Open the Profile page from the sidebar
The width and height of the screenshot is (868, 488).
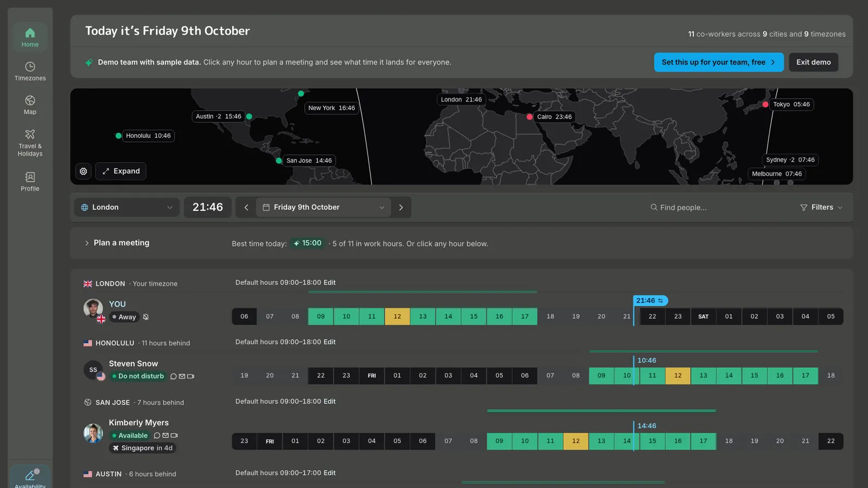coord(30,182)
